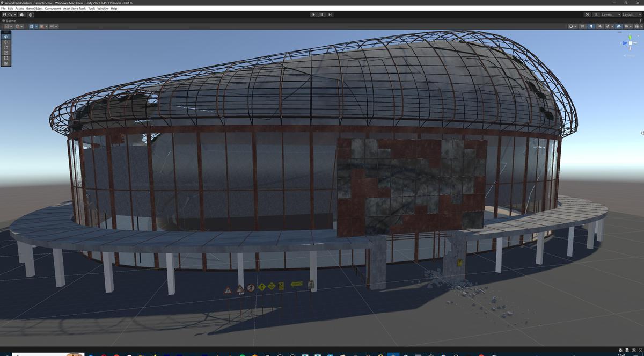Select the Move tool

point(5,42)
